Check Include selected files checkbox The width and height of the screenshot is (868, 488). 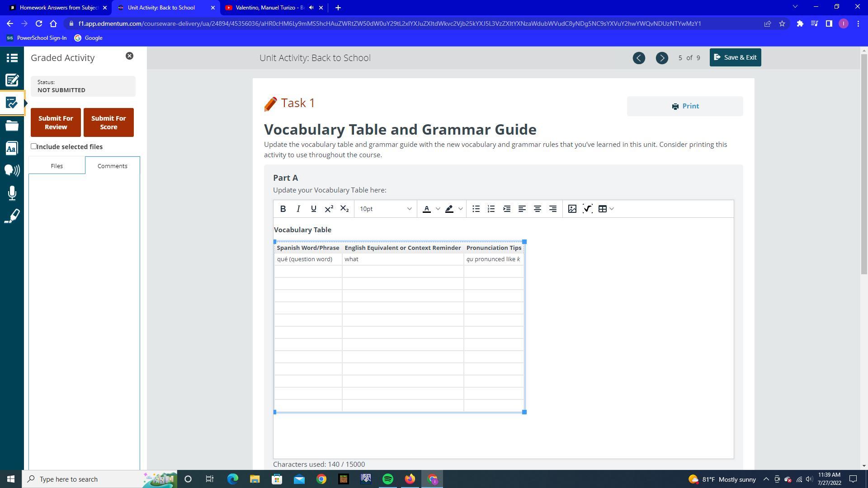click(x=34, y=146)
